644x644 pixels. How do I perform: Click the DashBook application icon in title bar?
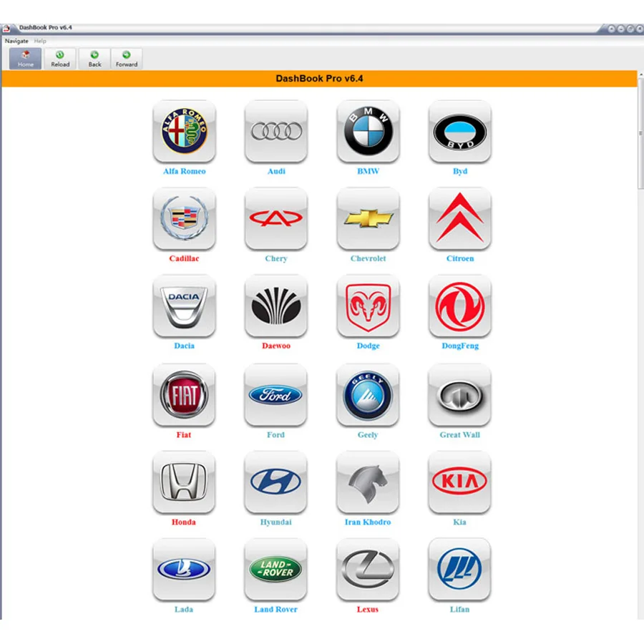[x=6, y=28]
